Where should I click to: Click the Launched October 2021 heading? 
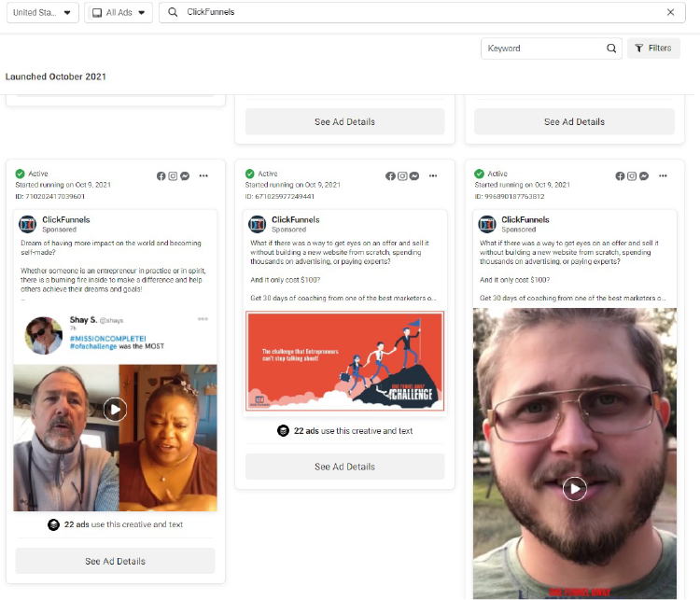click(x=56, y=77)
